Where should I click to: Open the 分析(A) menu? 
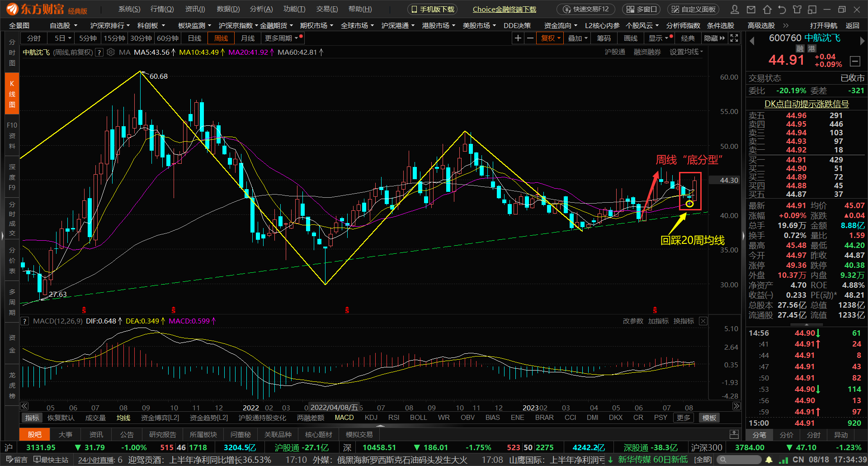(261, 9)
